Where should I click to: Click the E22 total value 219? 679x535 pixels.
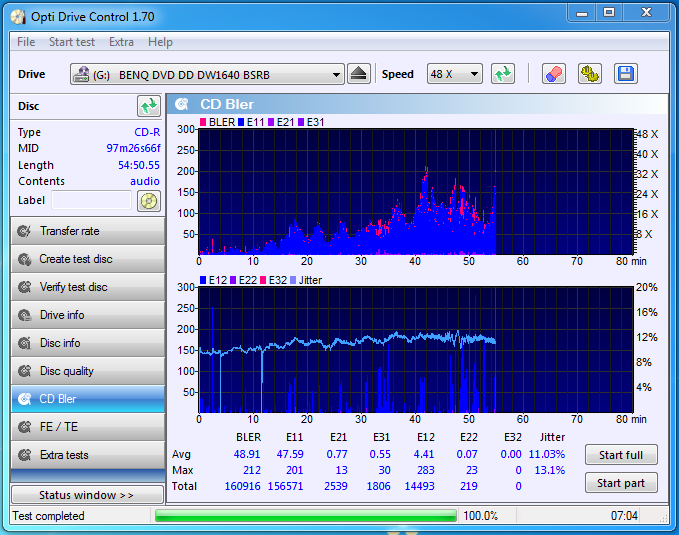469,486
